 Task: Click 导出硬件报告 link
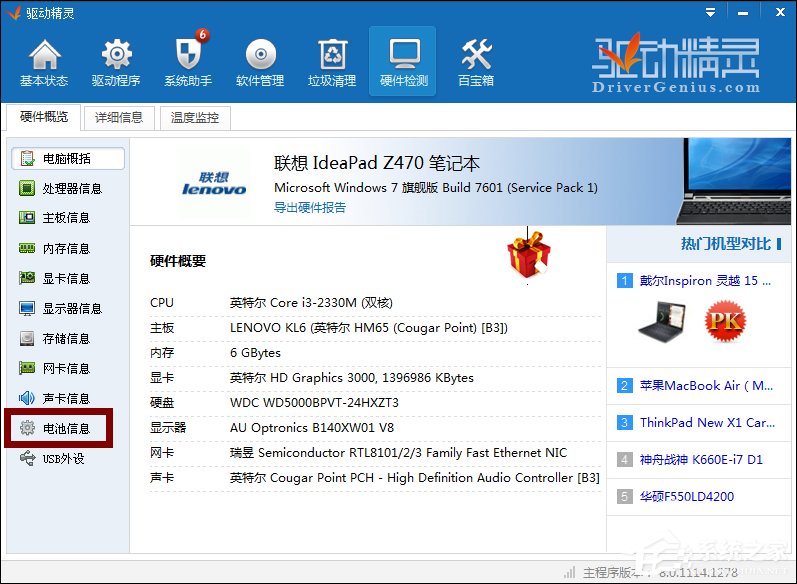(x=310, y=208)
